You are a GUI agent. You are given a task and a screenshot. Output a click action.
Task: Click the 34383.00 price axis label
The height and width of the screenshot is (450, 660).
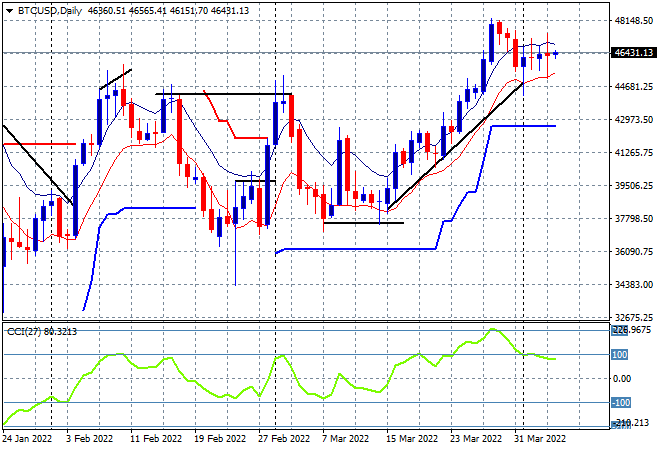pyautogui.click(x=634, y=285)
